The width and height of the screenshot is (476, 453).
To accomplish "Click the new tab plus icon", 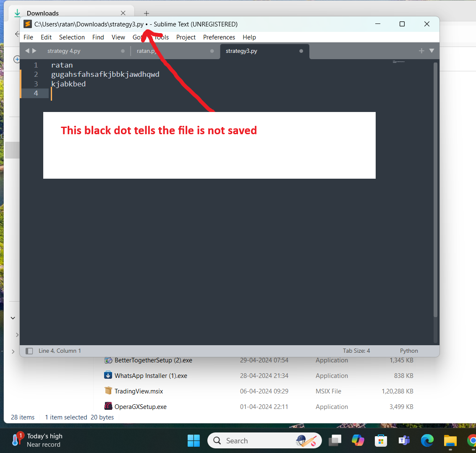I will (421, 51).
